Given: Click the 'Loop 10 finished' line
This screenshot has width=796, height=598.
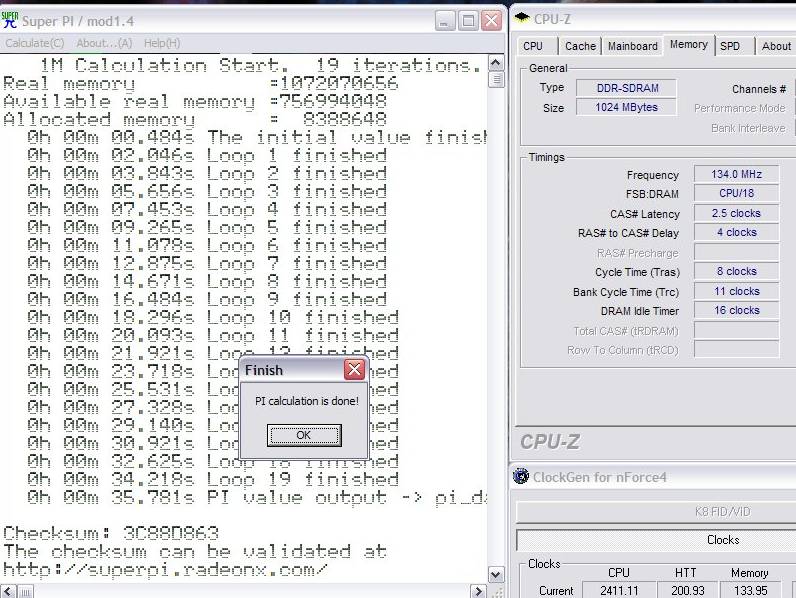Looking at the screenshot, I should click(213, 318).
